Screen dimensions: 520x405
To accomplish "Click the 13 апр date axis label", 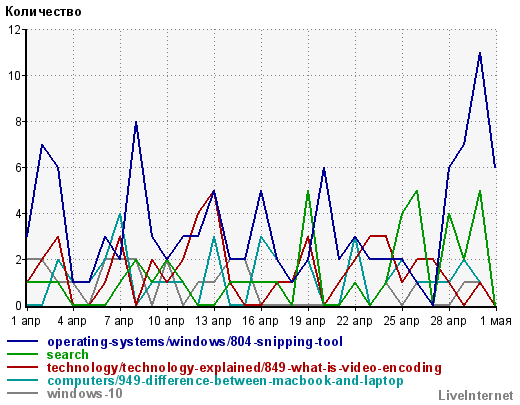I will pos(213,321).
